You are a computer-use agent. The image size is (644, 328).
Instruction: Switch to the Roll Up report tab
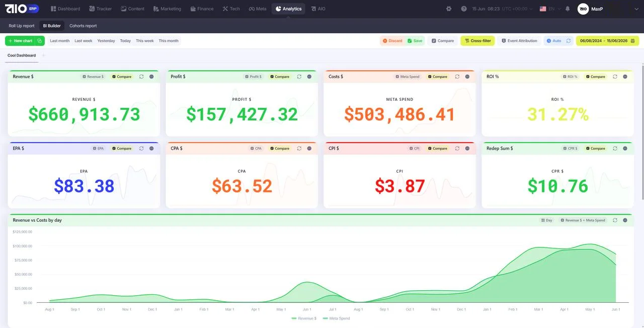22,26
